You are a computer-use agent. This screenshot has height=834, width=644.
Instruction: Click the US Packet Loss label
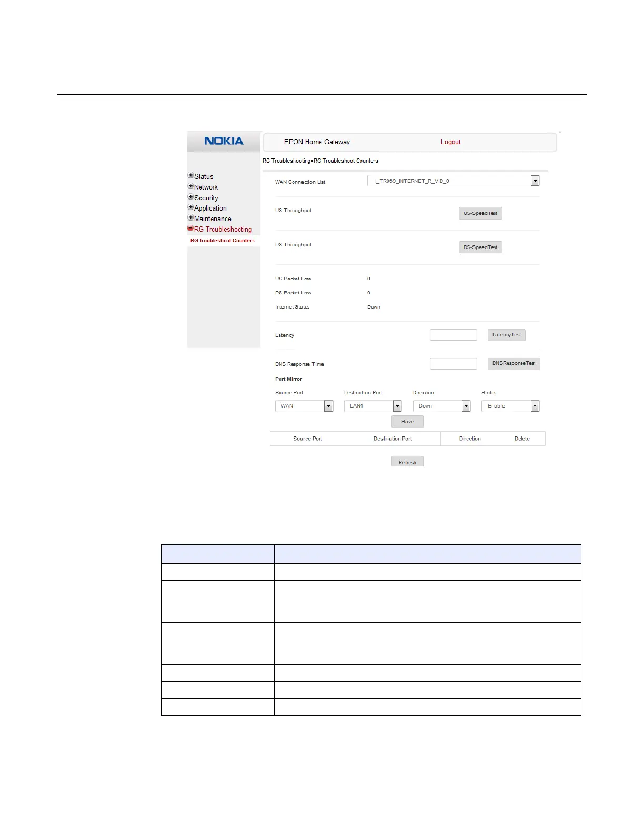293,279
